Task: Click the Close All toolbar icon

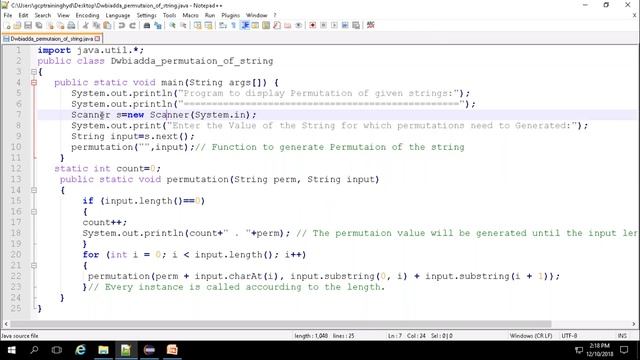Action: [x=60, y=25]
